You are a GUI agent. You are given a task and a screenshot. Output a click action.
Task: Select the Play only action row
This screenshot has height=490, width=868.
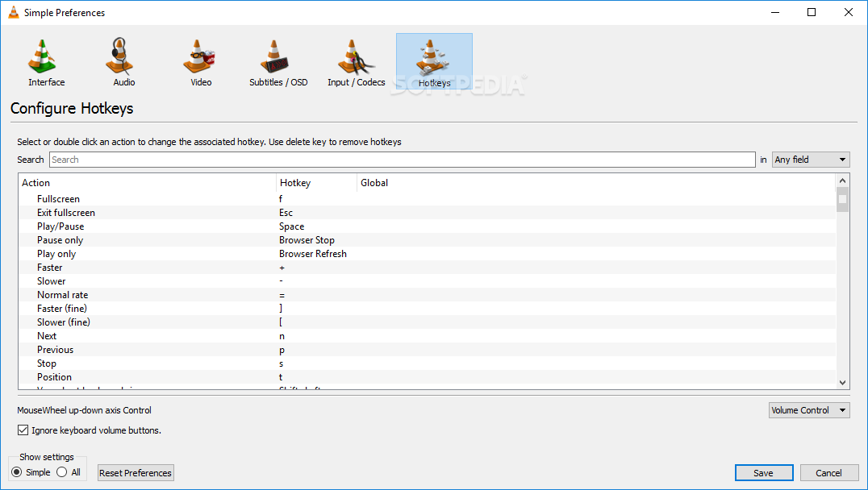pyautogui.click(x=427, y=254)
